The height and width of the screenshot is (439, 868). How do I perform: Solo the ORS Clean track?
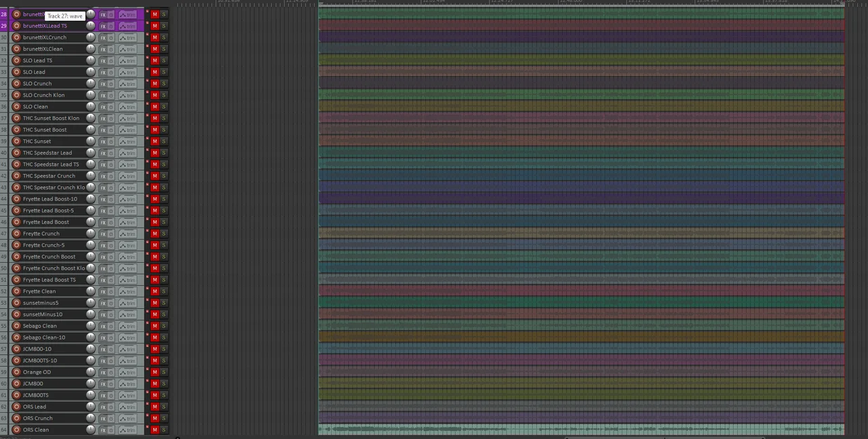point(163,430)
